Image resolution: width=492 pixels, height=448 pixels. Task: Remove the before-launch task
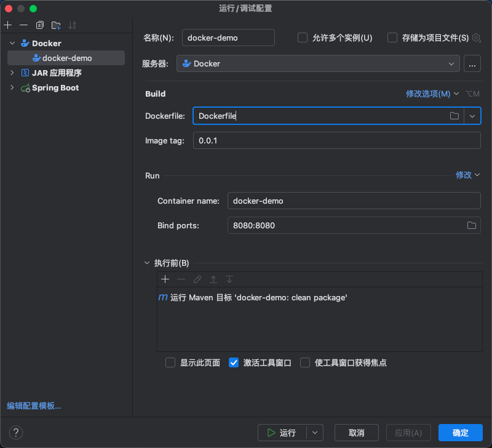181,279
